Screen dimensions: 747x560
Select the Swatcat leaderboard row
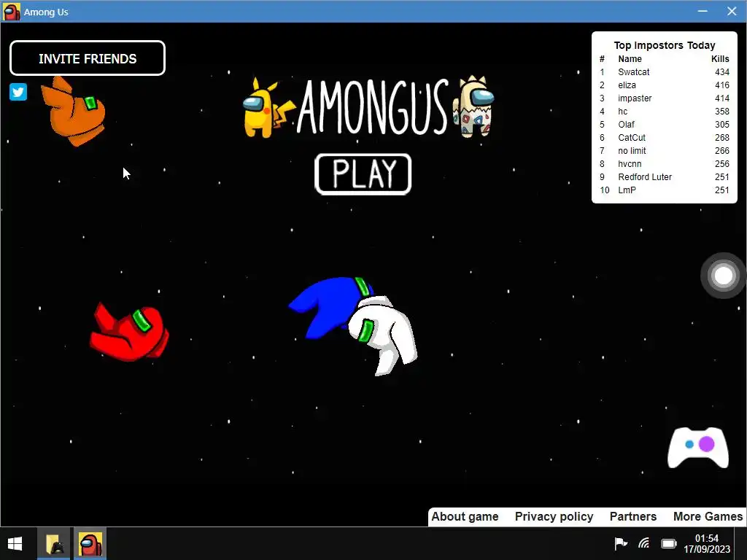(x=664, y=72)
